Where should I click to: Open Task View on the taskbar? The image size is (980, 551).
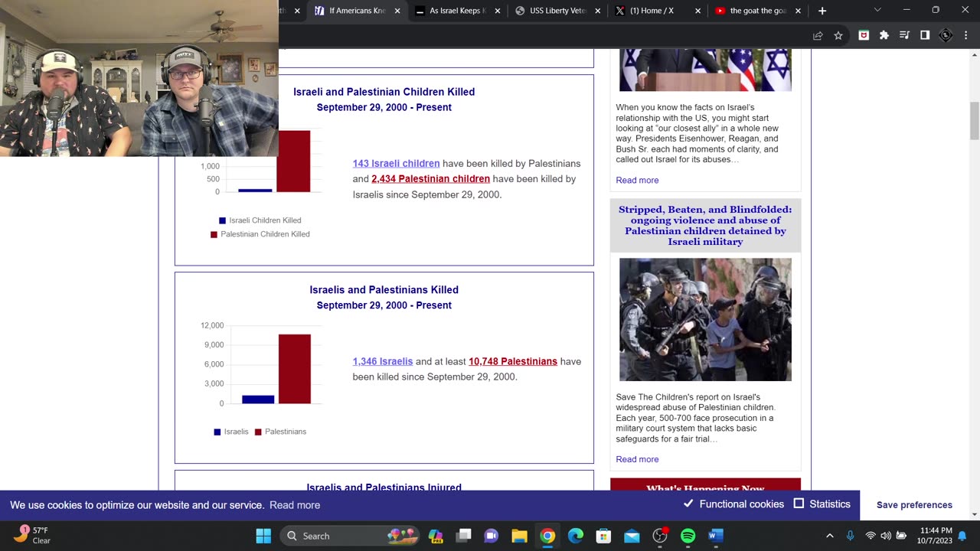[463, 536]
